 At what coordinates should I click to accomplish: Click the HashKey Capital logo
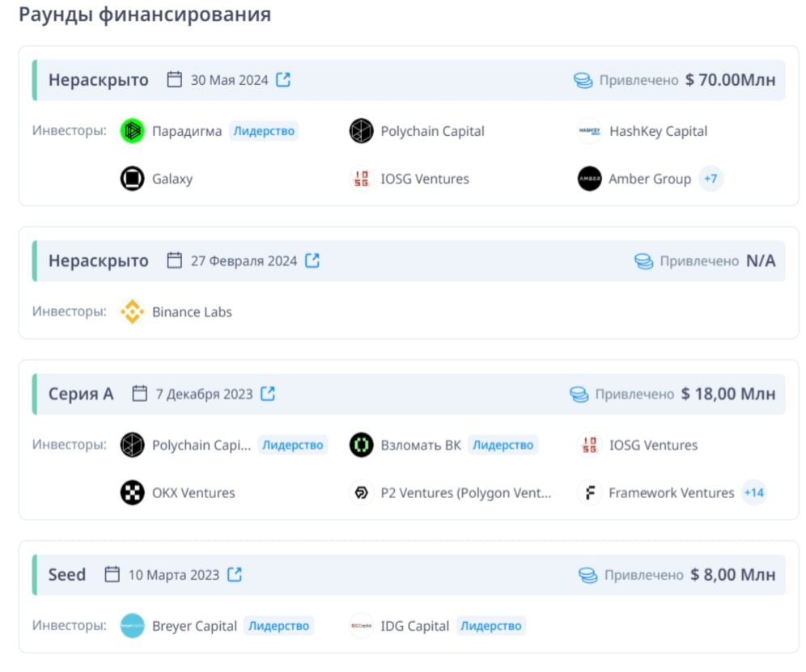(590, 131)
